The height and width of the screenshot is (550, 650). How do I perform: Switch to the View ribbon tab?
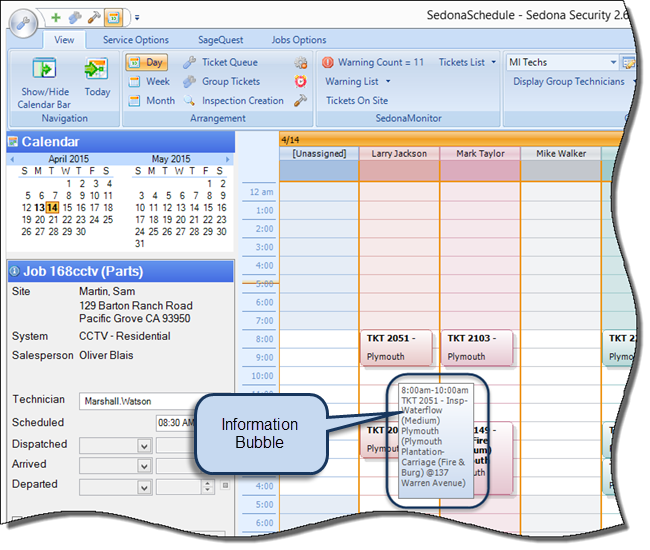(64, 40)
